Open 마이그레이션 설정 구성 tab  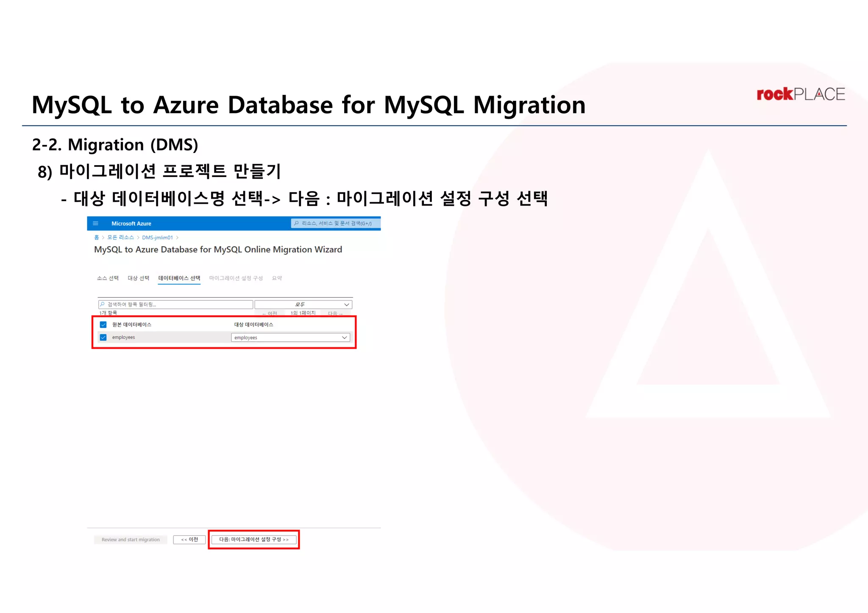pyautogui.click(x=236, y=278)
